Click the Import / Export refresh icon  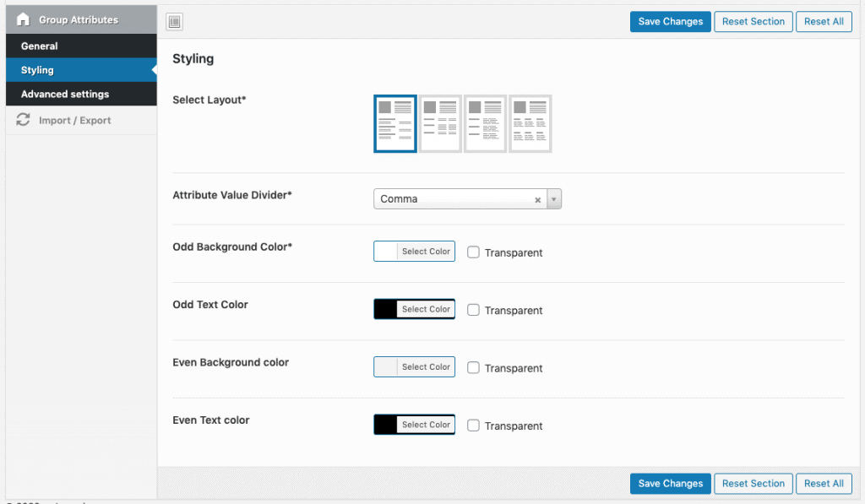23,121
